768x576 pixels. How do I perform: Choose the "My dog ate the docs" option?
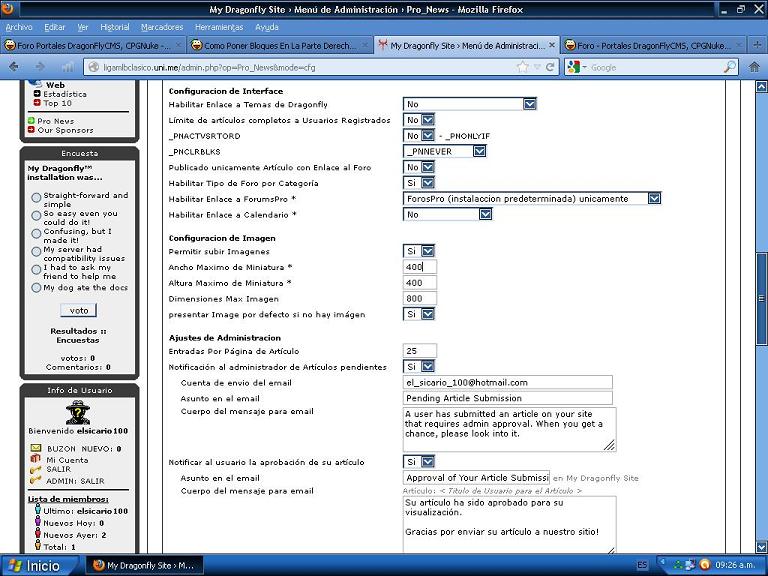point(36,288)
